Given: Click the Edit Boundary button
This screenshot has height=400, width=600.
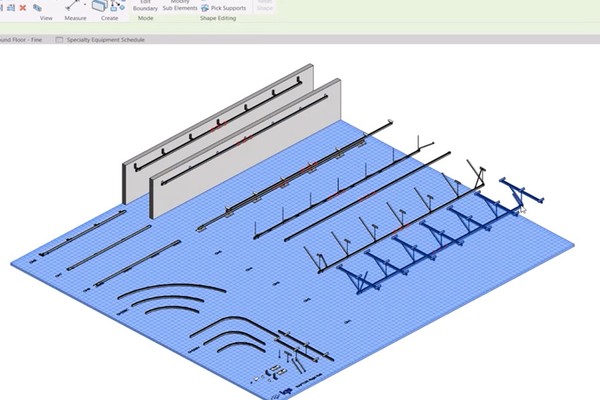Looking at the screenshot, I should coord(145,5).
